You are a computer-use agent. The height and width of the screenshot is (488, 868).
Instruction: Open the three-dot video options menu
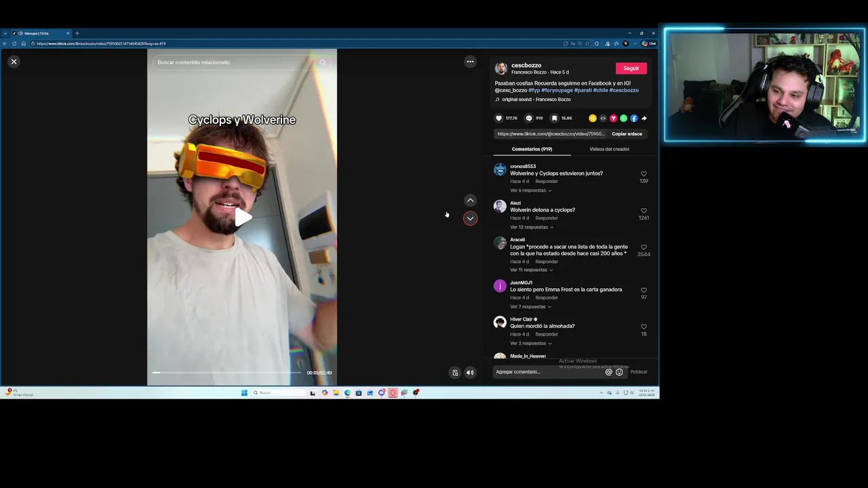470,62
